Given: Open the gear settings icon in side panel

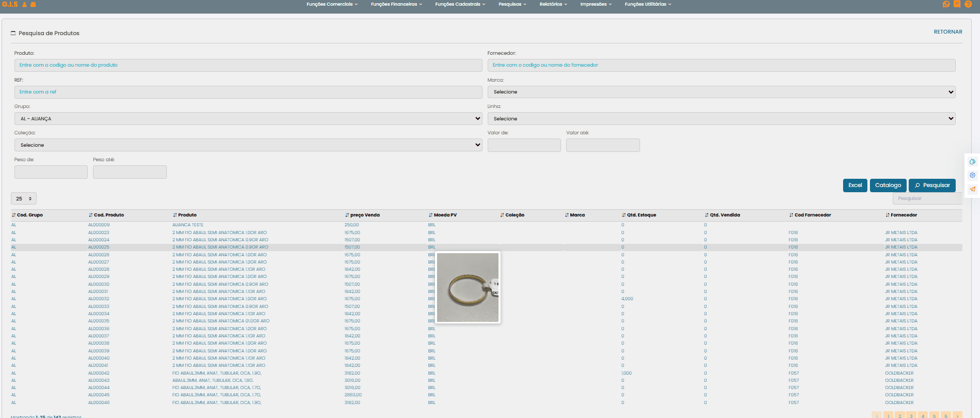Looking at the screenshot, I should [972, 175].
